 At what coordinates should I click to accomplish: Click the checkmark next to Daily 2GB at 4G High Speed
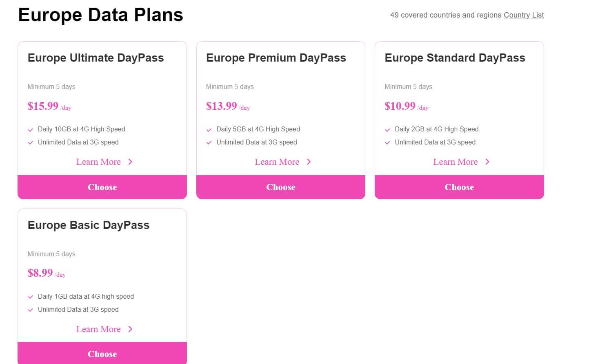pos(388,129)
